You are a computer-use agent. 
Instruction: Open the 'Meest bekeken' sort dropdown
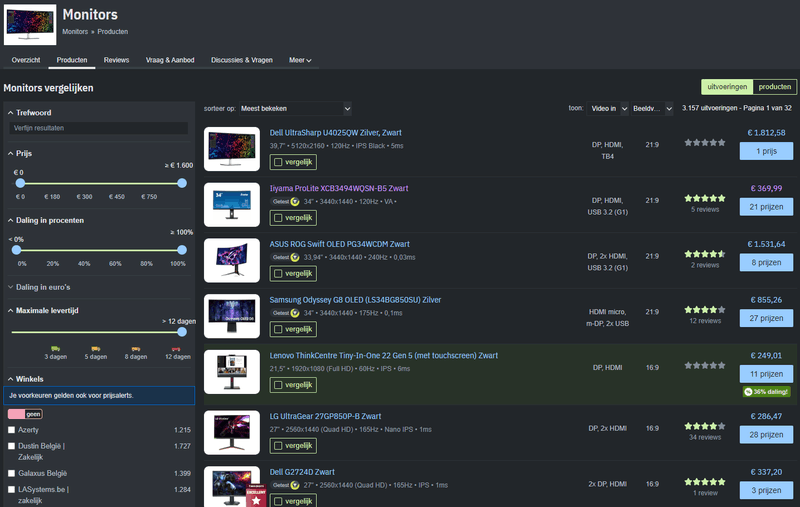point(295,109)
